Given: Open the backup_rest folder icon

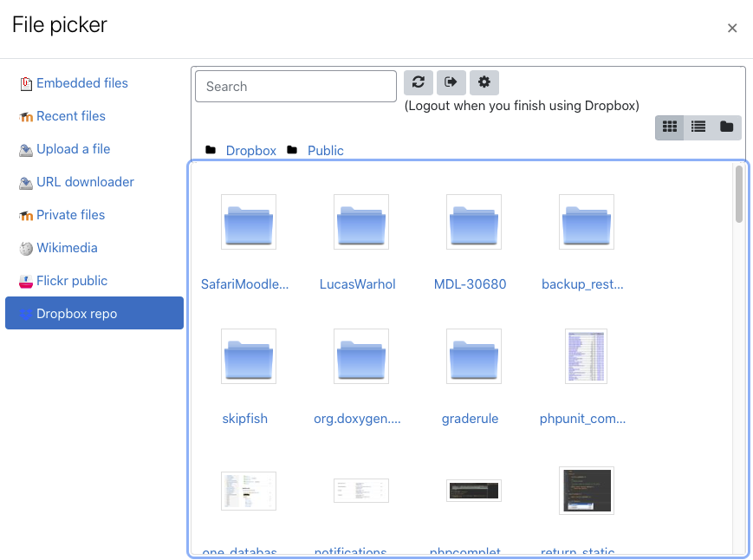Looking at the screenshot, I should pos(587,222).
